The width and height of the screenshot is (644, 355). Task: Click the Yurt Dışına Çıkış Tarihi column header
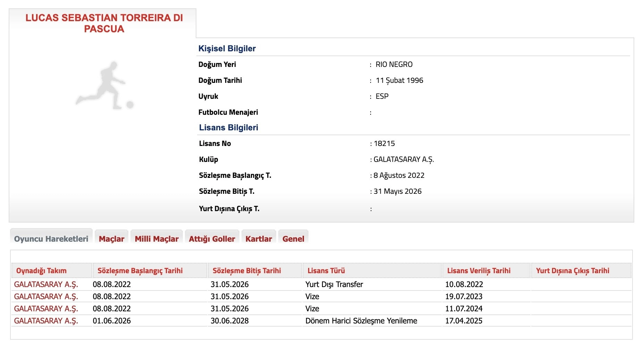pos(572,271)
